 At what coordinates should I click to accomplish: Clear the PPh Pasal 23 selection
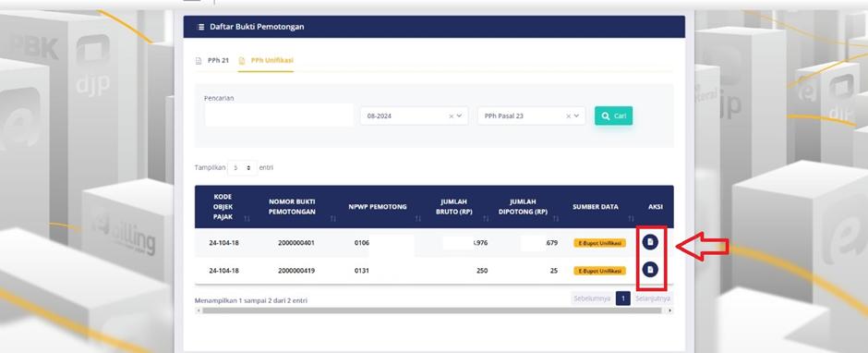click(569, 116)
